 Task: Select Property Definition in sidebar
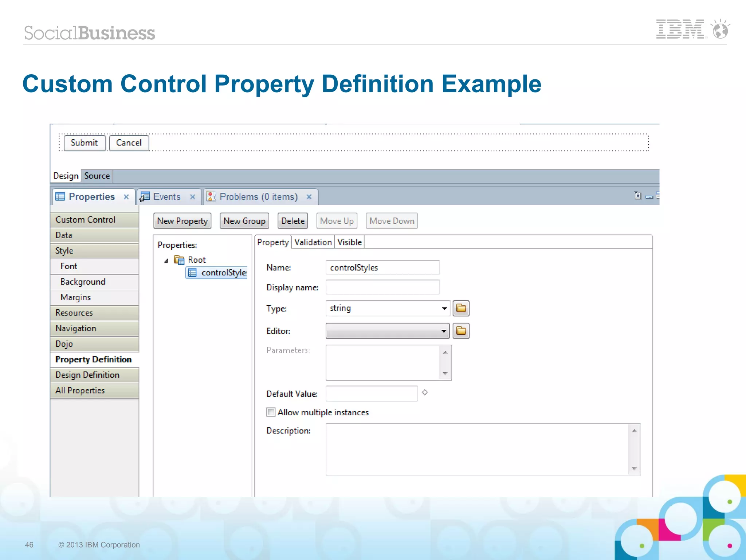[x=95, y=360]
